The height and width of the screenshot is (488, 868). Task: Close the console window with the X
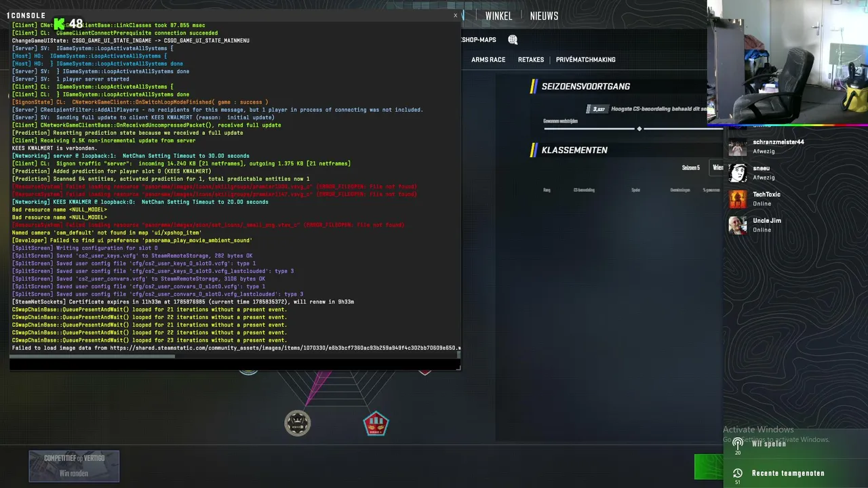pyautogui.click(x=456, y=15)
